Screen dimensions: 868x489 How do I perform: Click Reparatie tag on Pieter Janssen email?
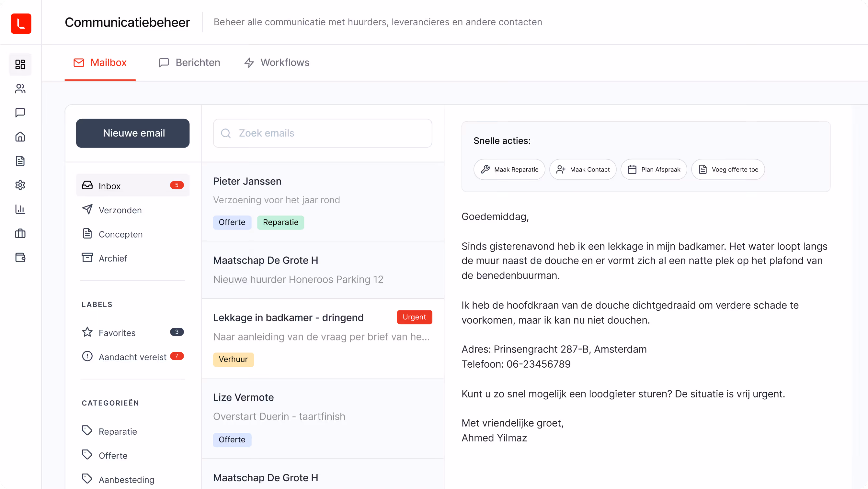click(280, 222)
